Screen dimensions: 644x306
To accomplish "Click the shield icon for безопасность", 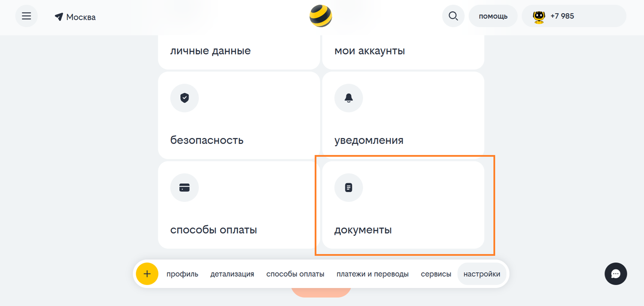I will (x=185, y=98).
